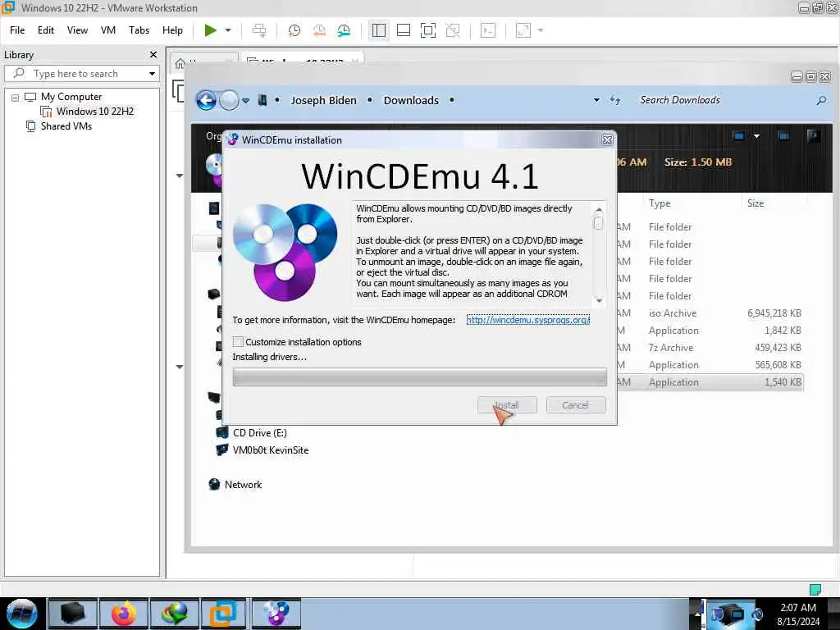The width and height of the screenshot is (840, 630).
Task: Open Firefox from the taskbar
Action: (123, 614)
